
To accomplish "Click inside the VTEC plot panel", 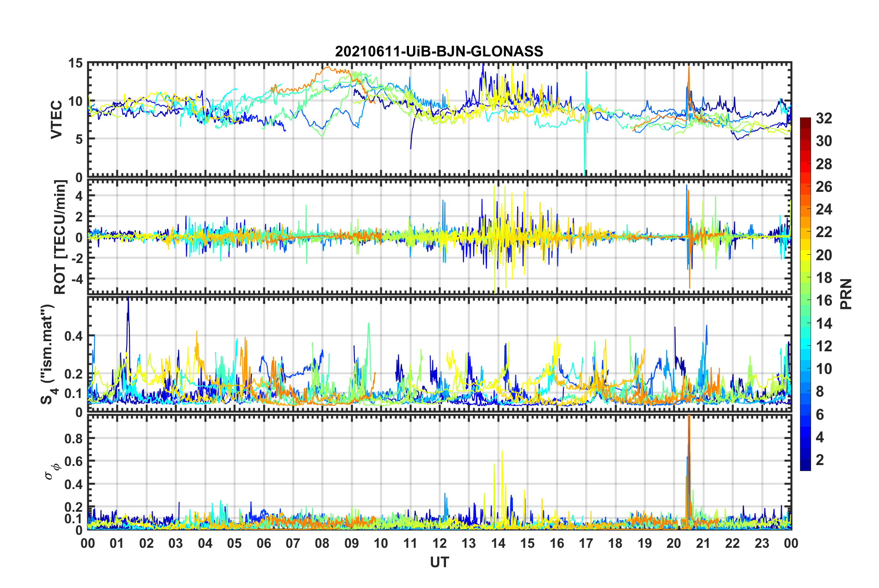I will click(439, 120).
